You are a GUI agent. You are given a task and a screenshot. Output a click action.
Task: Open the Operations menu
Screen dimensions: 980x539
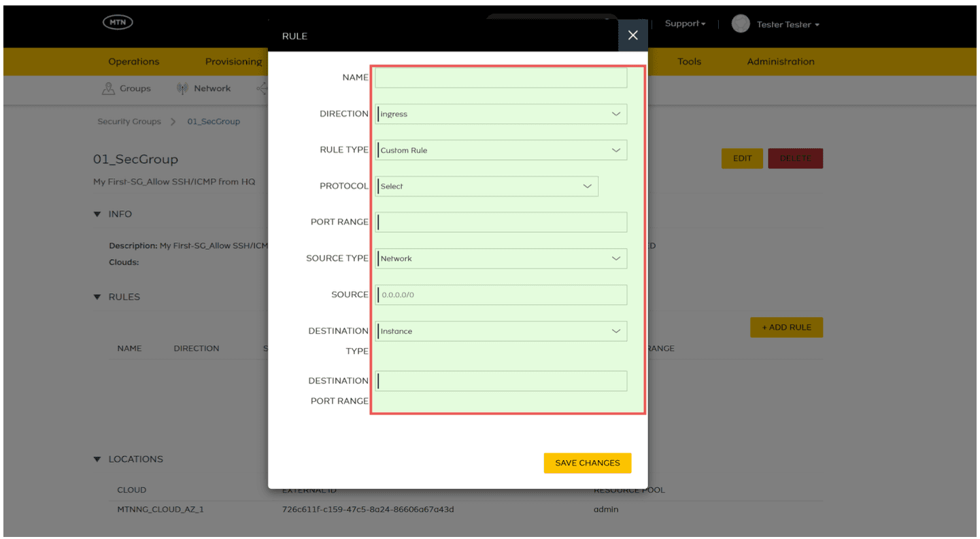(x=134, y=61)
